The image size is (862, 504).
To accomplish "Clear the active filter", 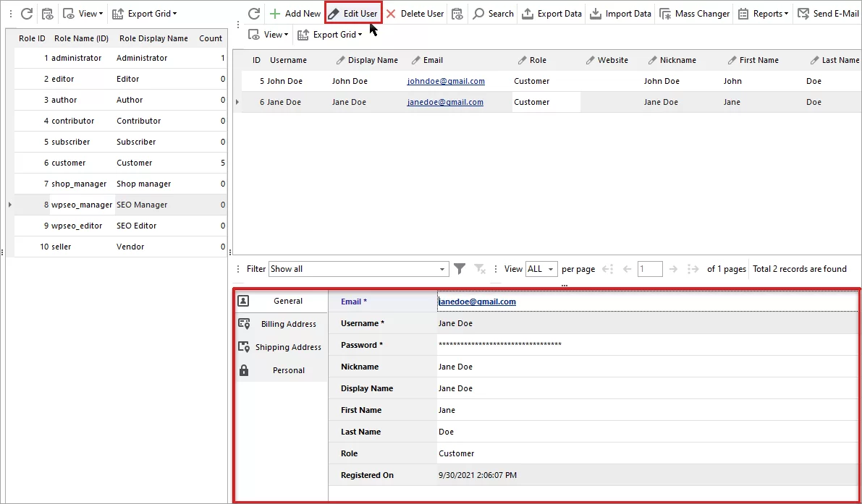I will pyautogui.click(x=479, y=268).
